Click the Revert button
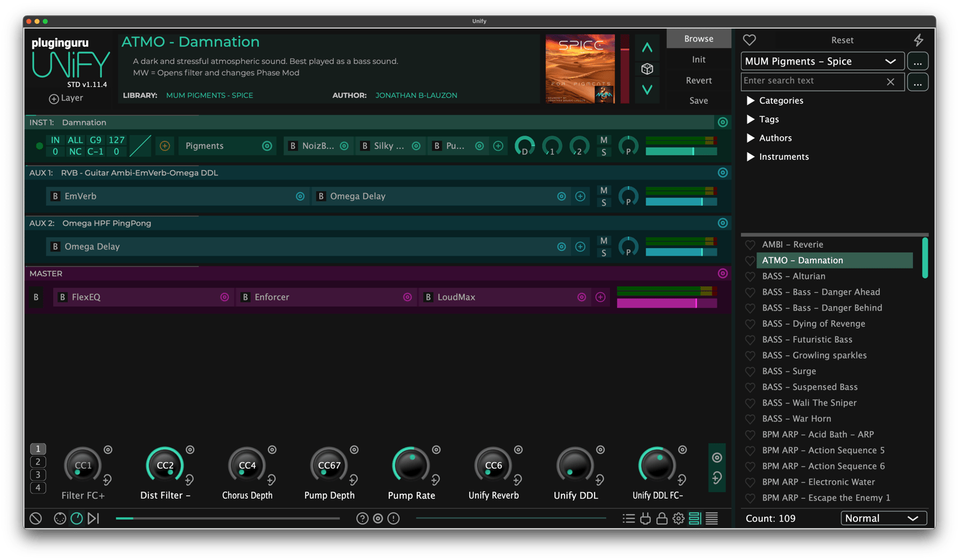Screen dimensions: 959x560 click(699, 81)
